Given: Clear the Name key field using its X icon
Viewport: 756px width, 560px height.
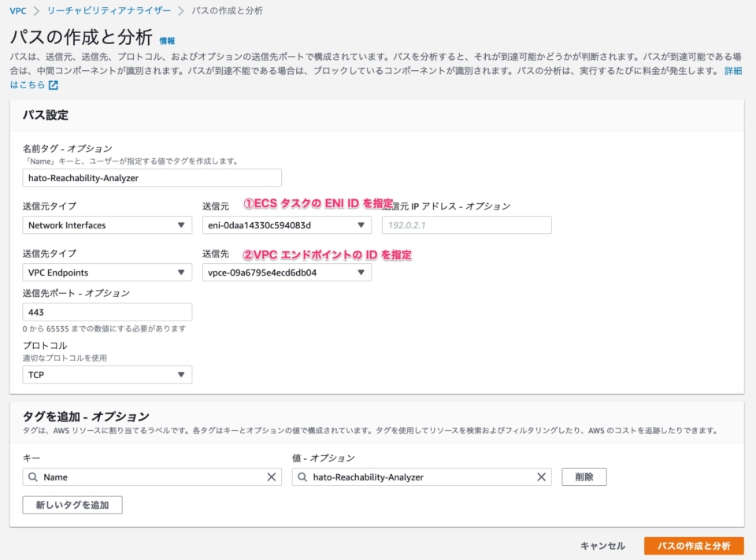Looking at the screenshot, I should click(273, 477).
